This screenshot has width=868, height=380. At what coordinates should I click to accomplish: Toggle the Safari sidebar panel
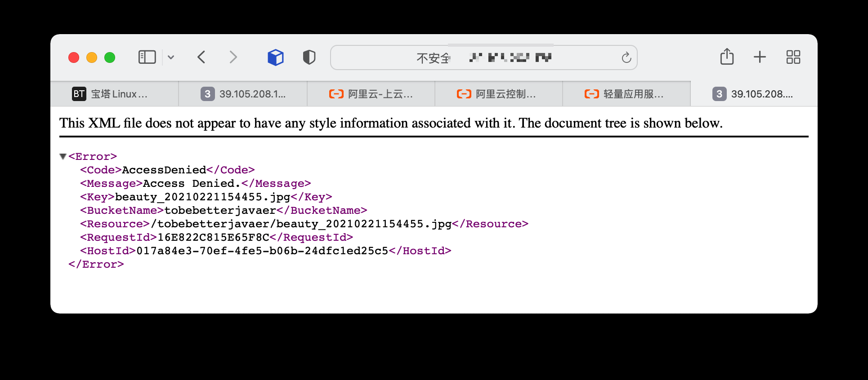point(147,57)
